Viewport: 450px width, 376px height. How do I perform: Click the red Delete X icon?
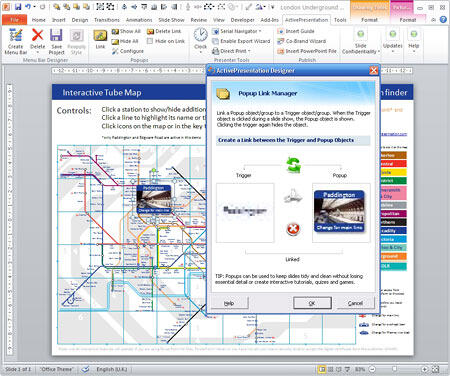click(x=37, y=35)
